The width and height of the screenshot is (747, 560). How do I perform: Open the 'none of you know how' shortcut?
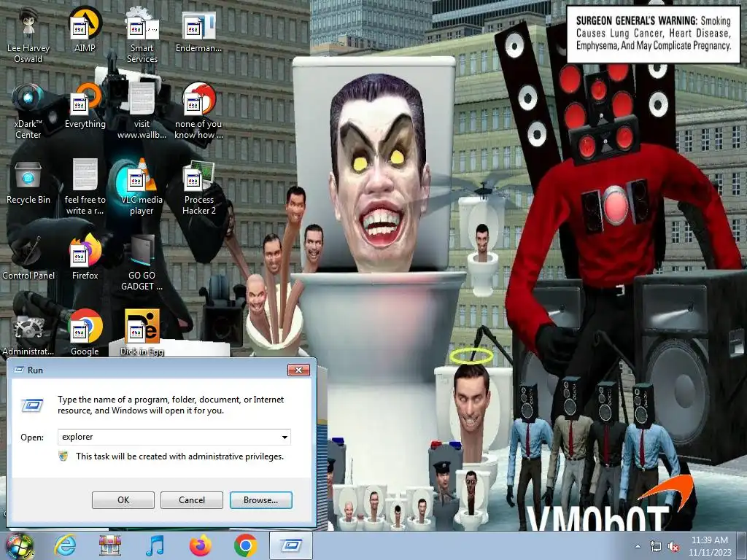point(198,111)
